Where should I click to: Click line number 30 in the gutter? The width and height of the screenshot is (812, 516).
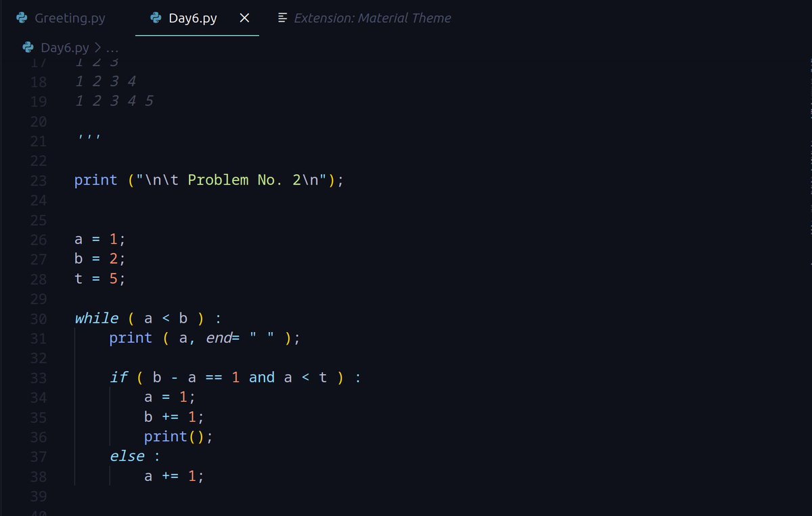[x=39, y=319]
